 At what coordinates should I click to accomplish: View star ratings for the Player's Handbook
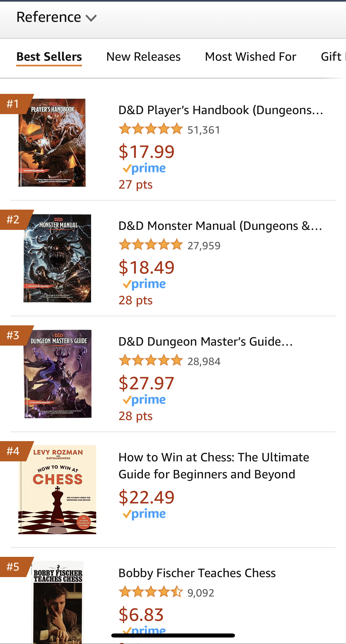click(x=151, y=129)
